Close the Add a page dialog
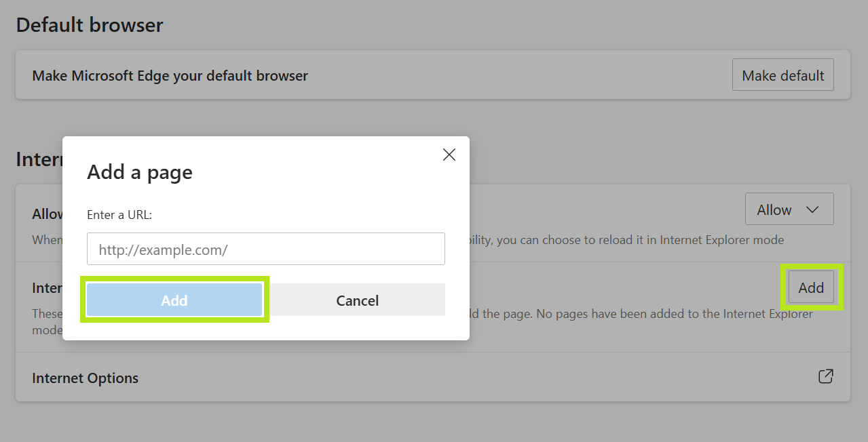Screen dimensions: 868x442 (x=449, y=155)
